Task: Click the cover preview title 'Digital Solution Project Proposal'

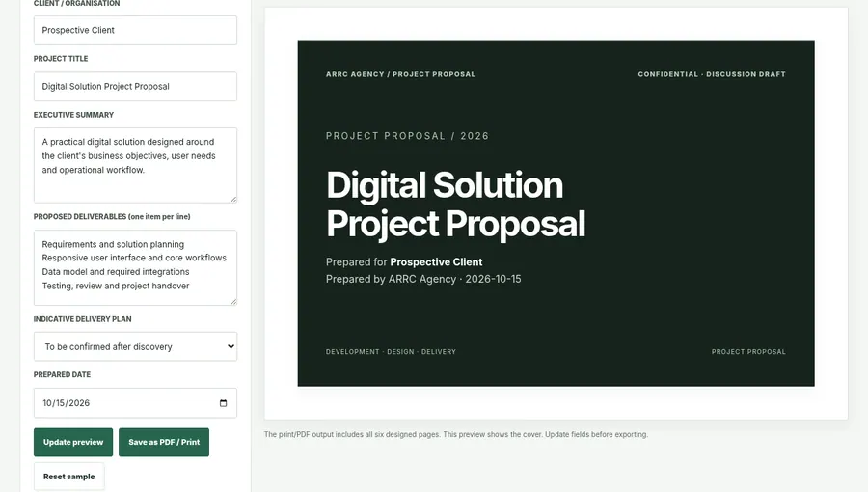Action: [455, 205]
